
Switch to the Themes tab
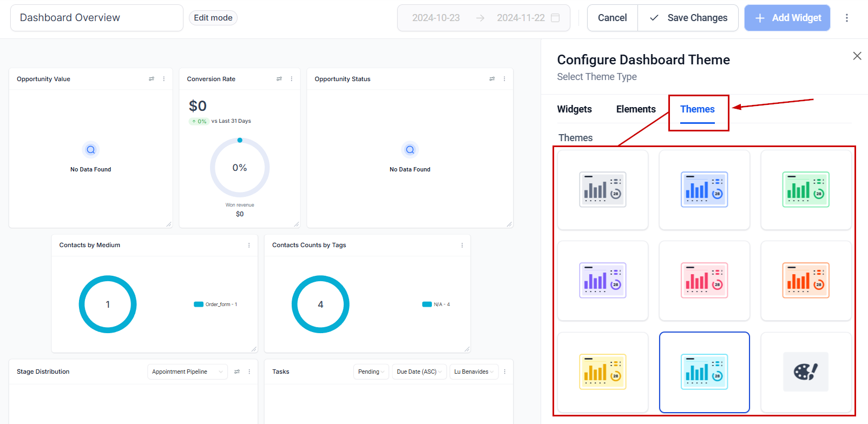[698, 109]
